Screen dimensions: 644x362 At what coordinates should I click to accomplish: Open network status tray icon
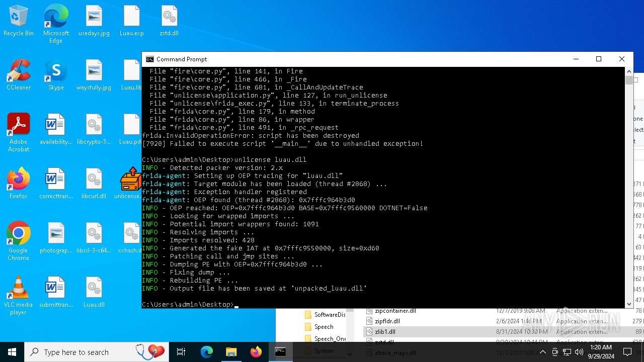coord(567,352)
